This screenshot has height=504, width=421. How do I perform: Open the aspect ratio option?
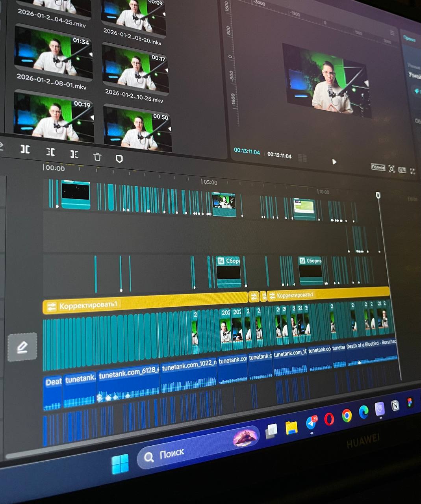tap(402, 170)
